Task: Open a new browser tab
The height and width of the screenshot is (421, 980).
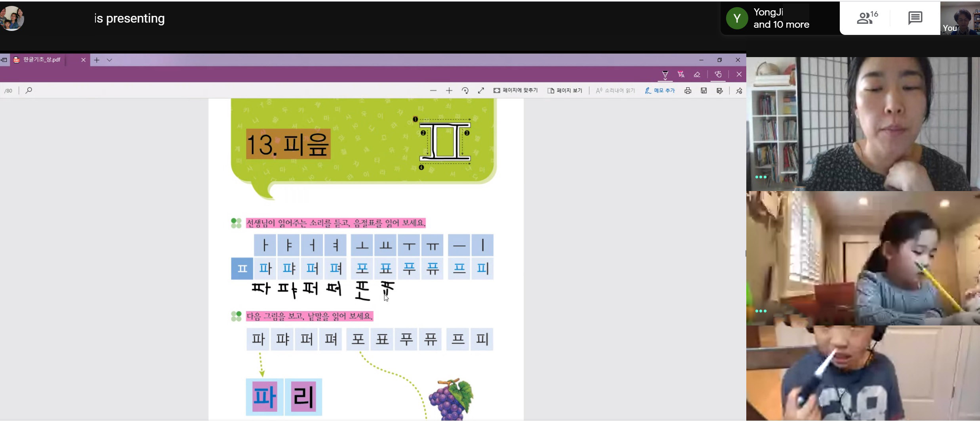Action: point(97,60)
